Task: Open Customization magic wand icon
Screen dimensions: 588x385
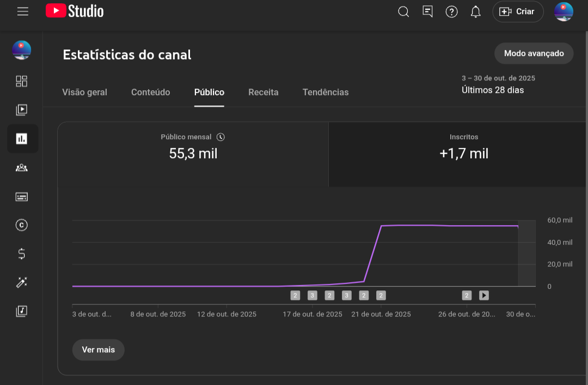Action: coord(22,282)
